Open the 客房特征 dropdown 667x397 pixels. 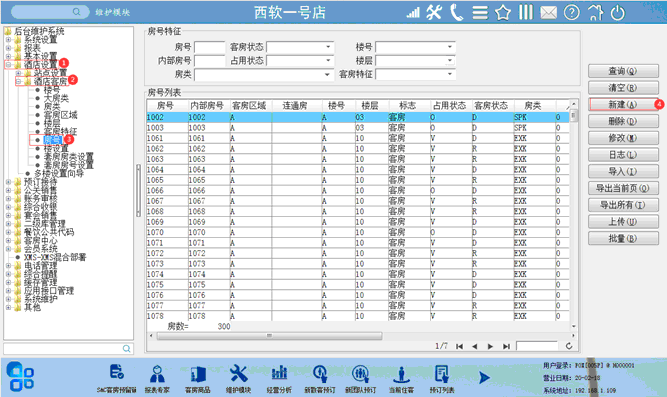tap(450, 74)
